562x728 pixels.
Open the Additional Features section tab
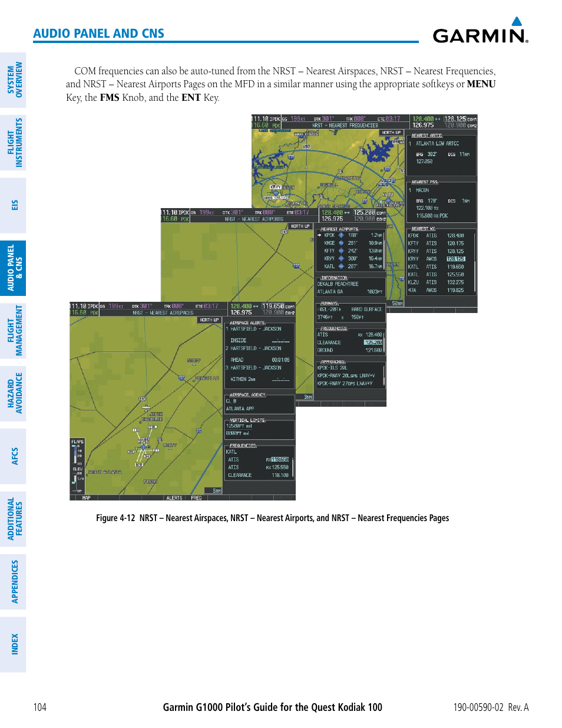point(13,519)
